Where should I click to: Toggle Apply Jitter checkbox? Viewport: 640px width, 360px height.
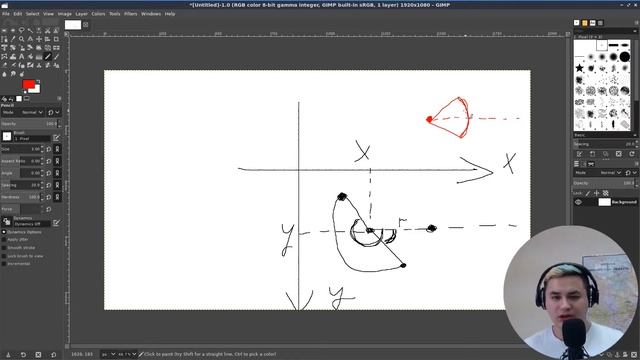pyautogui.click(x=4, y=240)
